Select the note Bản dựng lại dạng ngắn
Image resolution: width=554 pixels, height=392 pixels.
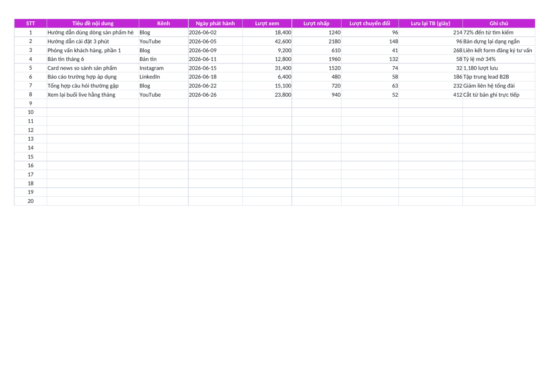[x=499, y=41]
